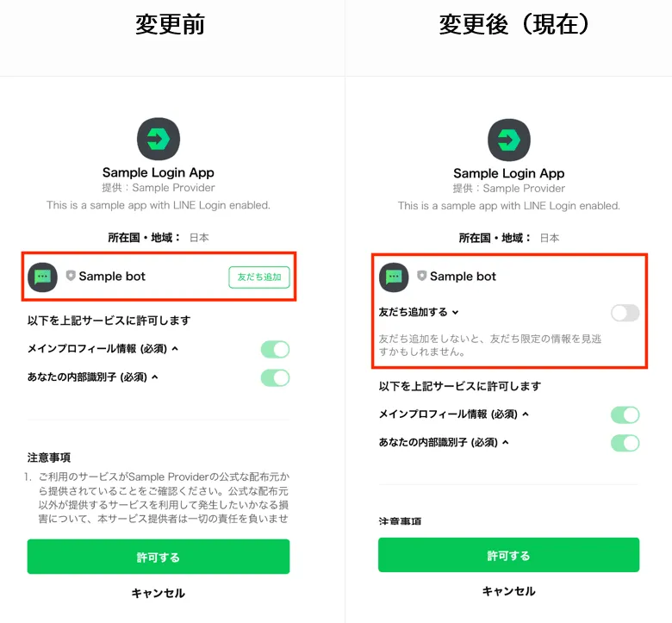The height and width of the screenshot is (623, 672).
Task: Click the Sample bot chat icon in the 変更前 panel
Action: [x=42, y=277]
